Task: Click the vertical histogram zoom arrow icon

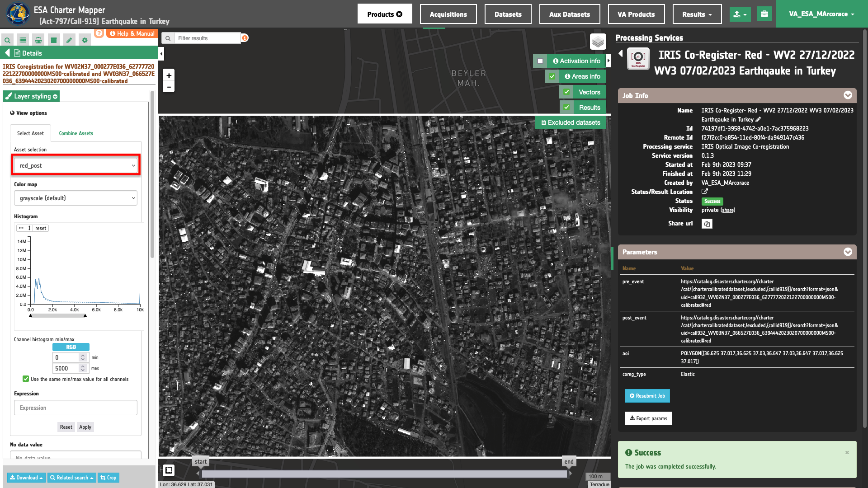Action: coord(29,228)
